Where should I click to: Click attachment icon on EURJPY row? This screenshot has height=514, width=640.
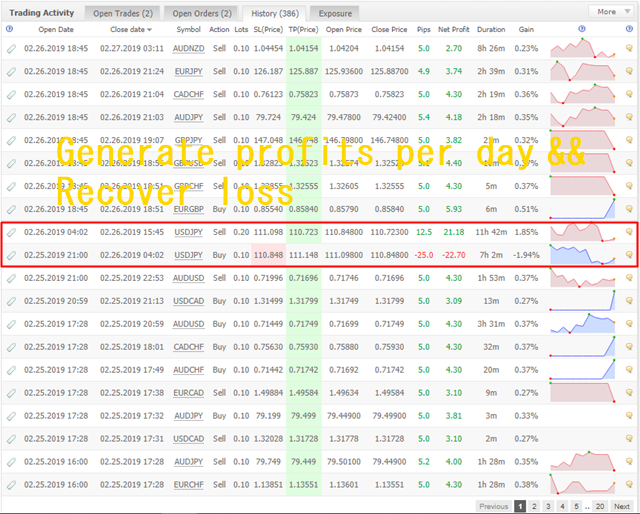[x=11, y=71]
